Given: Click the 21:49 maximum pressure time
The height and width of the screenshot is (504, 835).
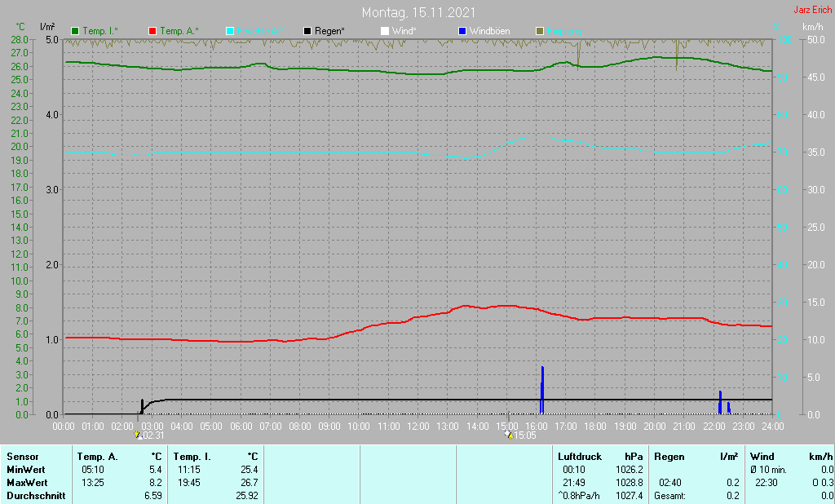Looking at the screenshot, I should [x=573, y=482].
